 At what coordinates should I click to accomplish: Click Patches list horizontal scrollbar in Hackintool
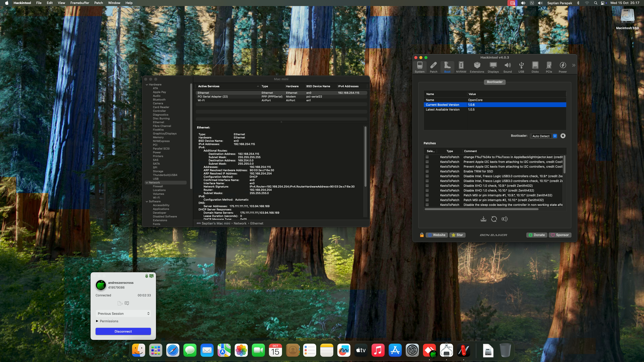pyautogui.click(x=481, y=209)
